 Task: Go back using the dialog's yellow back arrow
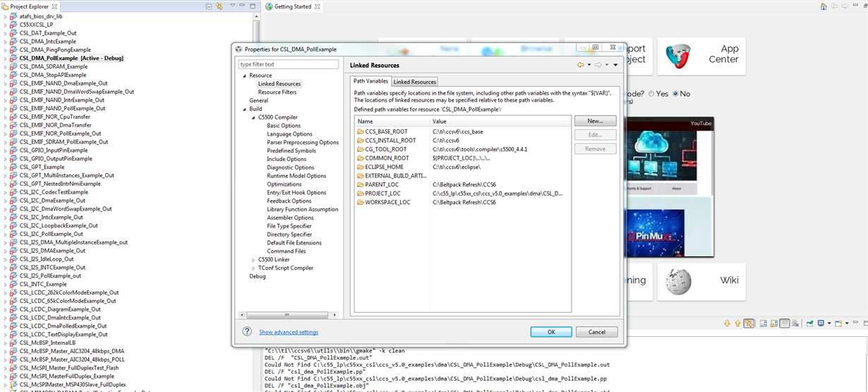(581, 65)
